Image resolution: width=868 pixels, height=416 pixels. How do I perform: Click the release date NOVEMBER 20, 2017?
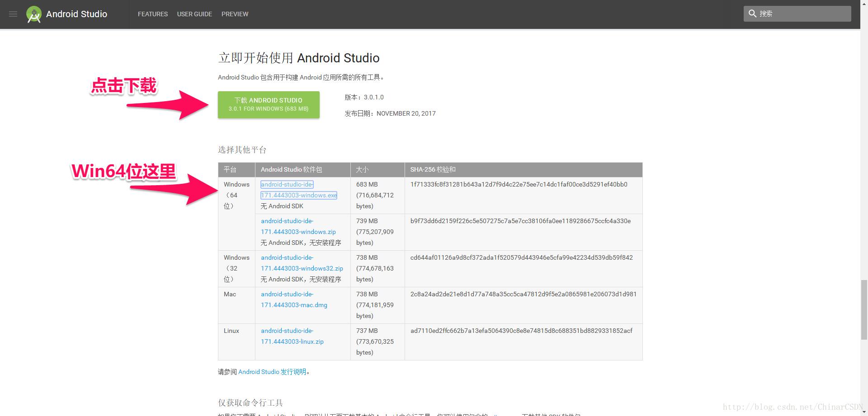tap(406, 113)
